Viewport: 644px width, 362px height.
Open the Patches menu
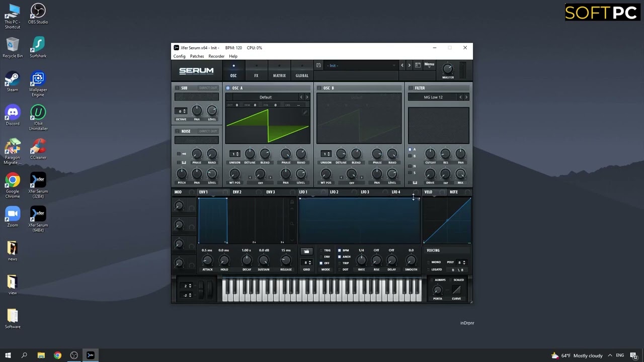197,56
